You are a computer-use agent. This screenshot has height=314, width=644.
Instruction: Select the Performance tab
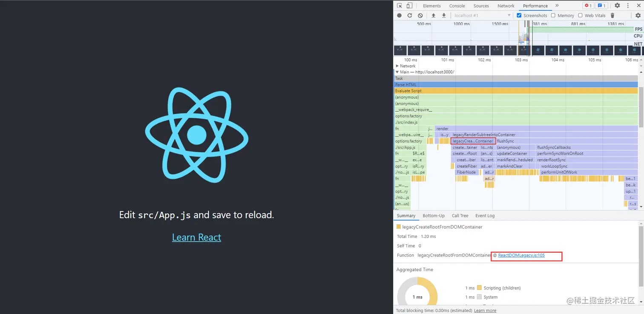[x=535, y=6]
